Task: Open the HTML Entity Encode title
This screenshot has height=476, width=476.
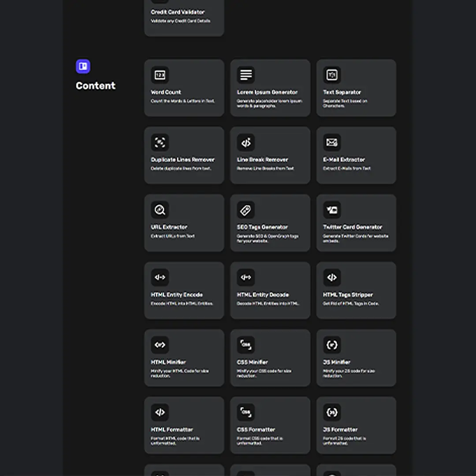Action: point(177,294)
